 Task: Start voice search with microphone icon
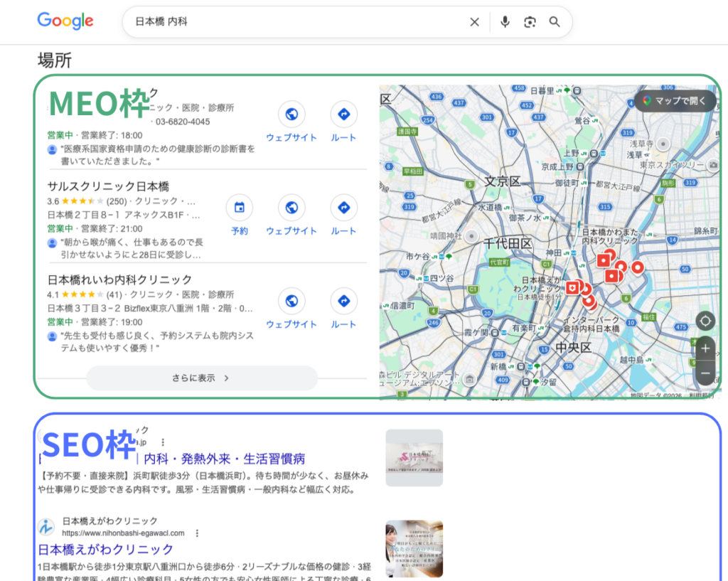click(505, 22)
